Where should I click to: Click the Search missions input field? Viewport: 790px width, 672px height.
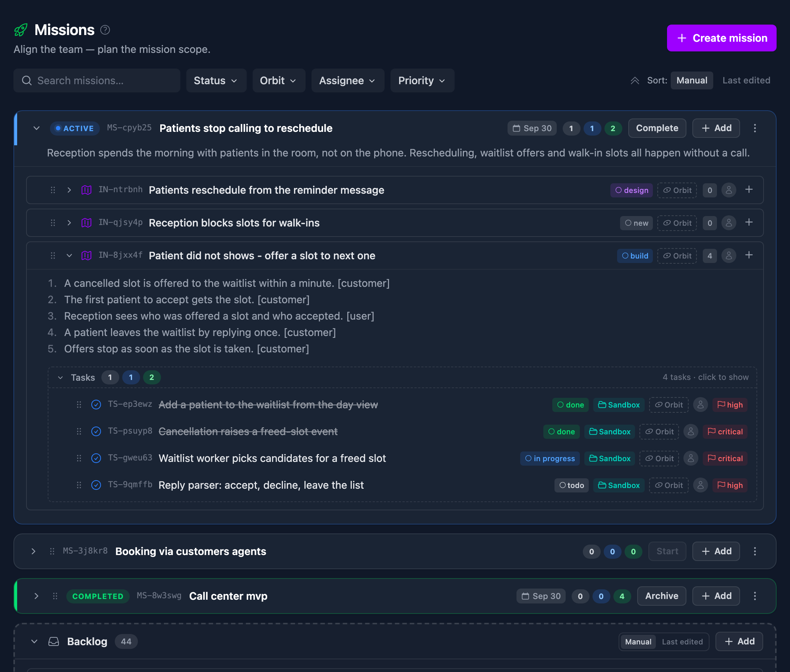pyautogui.click(x=97, y=80)
